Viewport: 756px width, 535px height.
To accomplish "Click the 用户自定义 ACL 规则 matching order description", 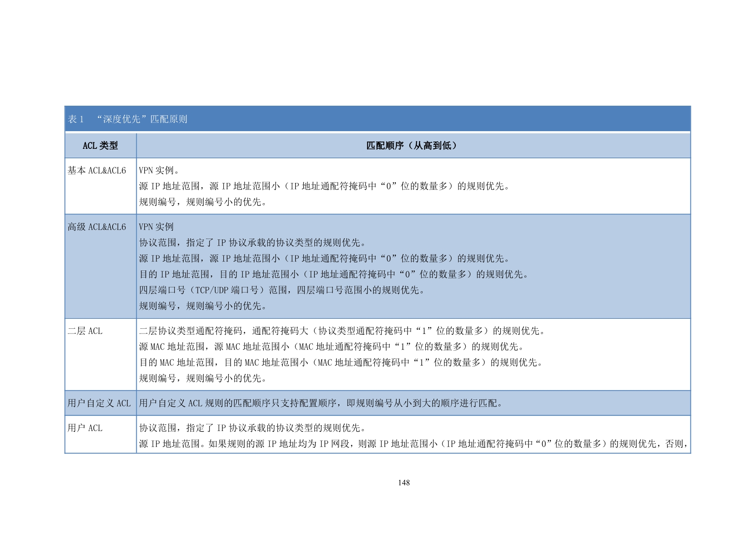I will 321,403.
